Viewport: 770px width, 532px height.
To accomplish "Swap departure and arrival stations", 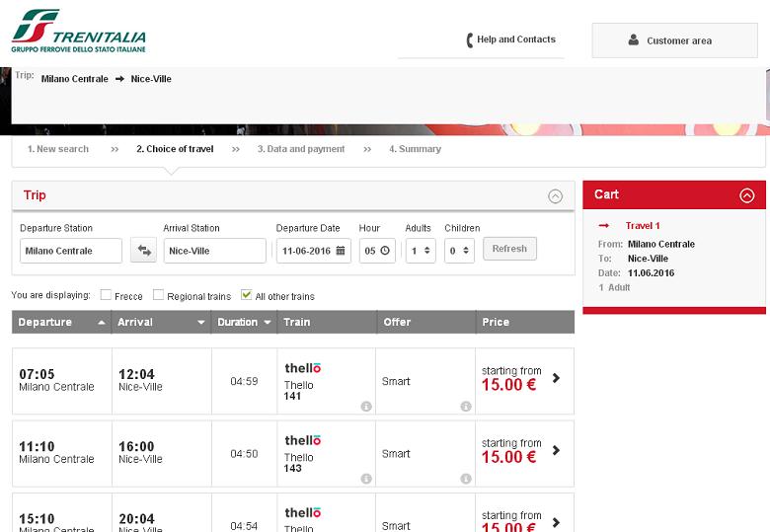I will click(143, 251).
